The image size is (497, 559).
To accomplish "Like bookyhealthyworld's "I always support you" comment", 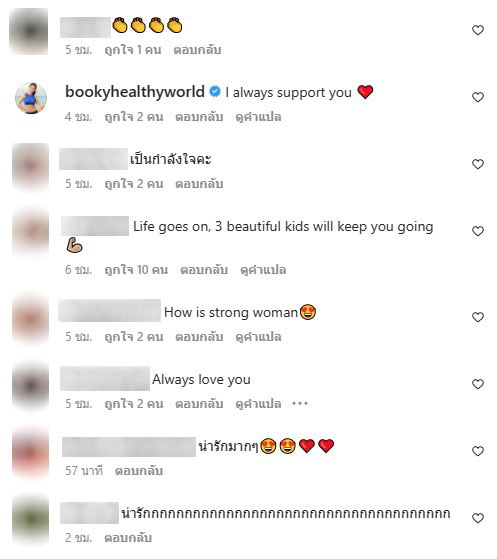I will click(477, 97).
